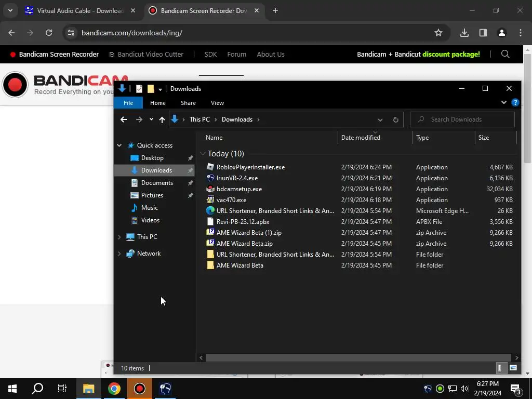Open the volume icon in system tray
The image size is (532, 399).
click(x=464, y=389)
